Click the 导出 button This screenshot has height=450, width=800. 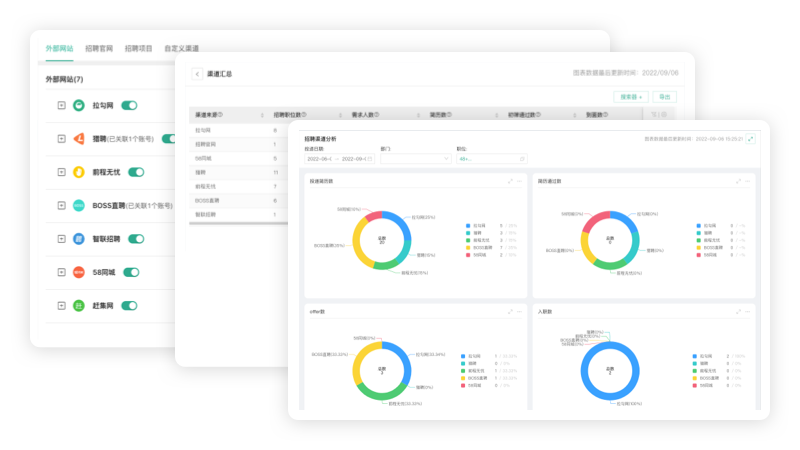pos(665,97)
